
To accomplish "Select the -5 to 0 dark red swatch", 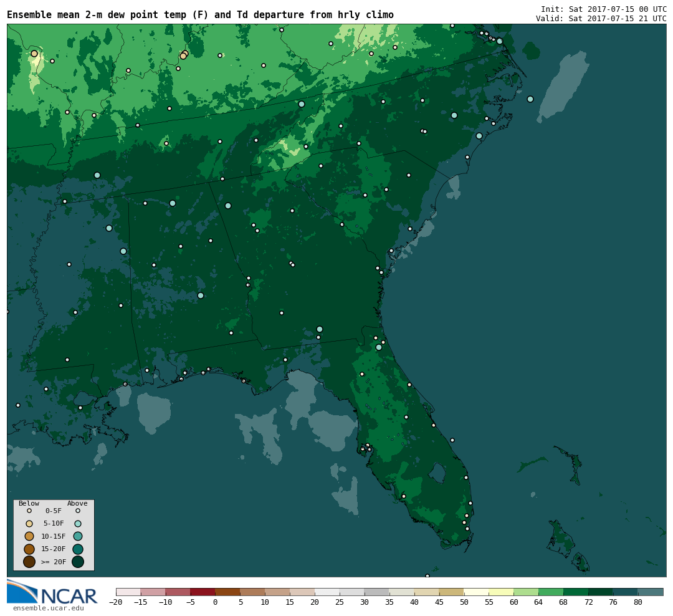I will [x=203, y=592].
